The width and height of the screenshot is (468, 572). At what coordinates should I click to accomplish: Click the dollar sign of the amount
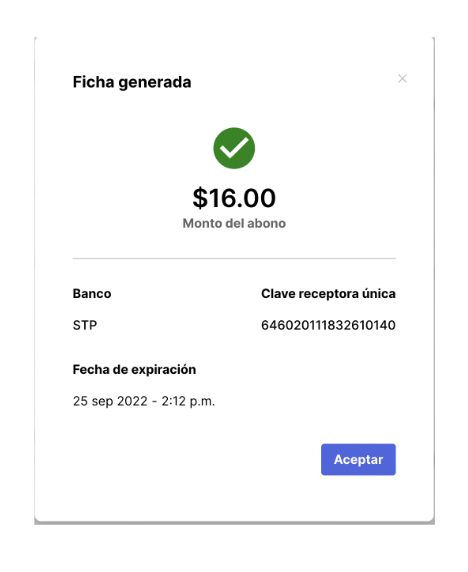point(200,198)
